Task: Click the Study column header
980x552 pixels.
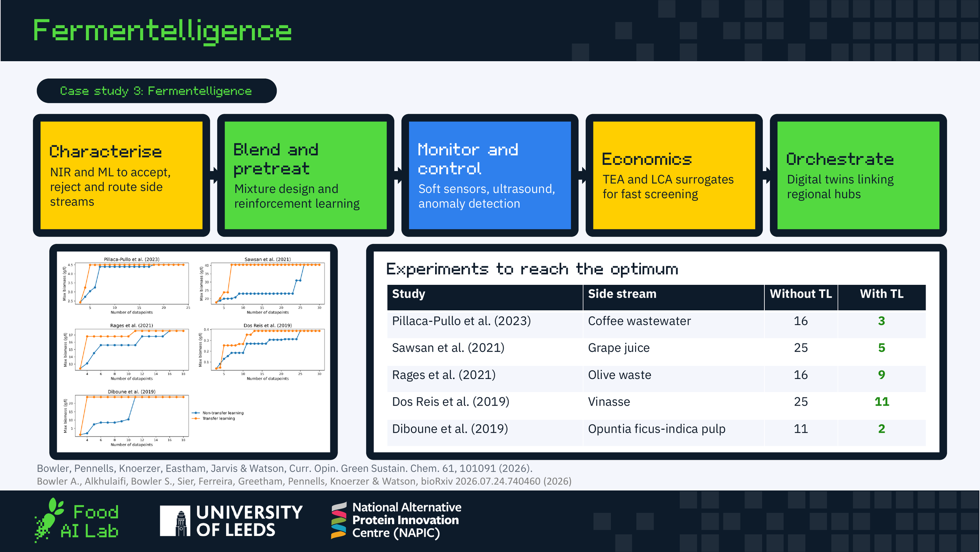Action: pyautogui.click(x=485, y=297)
